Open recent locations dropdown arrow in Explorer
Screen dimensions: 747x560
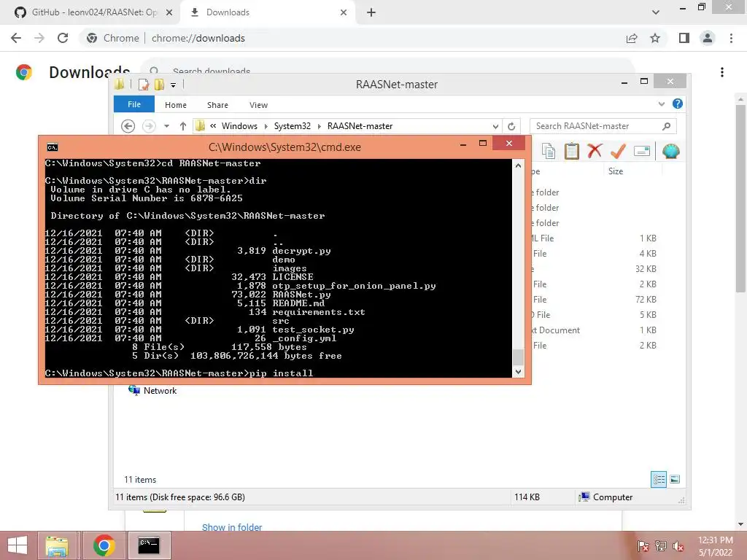(x=167, y=126)
